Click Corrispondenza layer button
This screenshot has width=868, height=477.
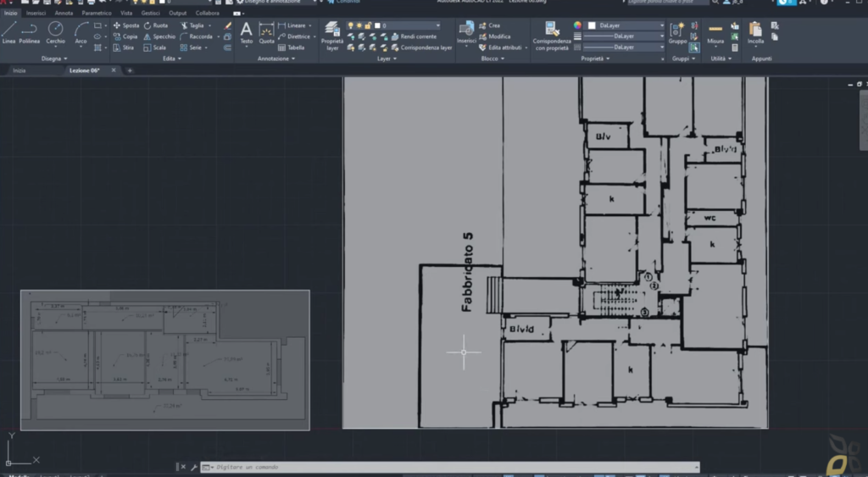(422, 47)
